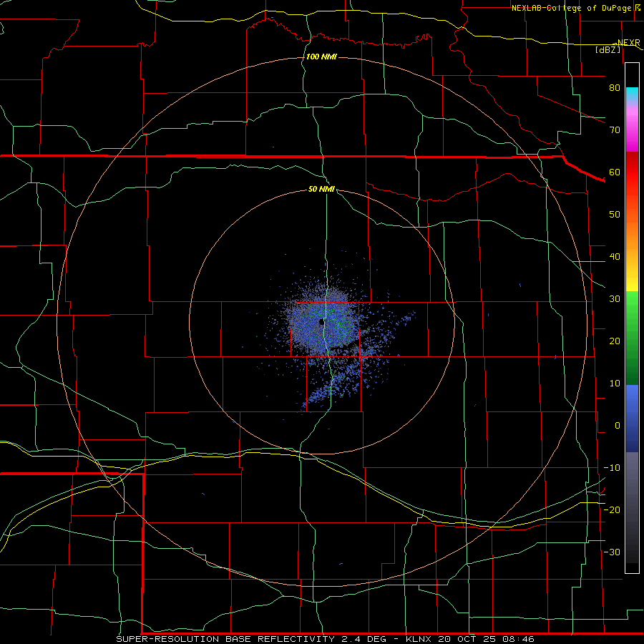Click the Super-Resolution Base Reflectivity caption
The width and height of the screenshot is (644, 644).
[325, 639]
